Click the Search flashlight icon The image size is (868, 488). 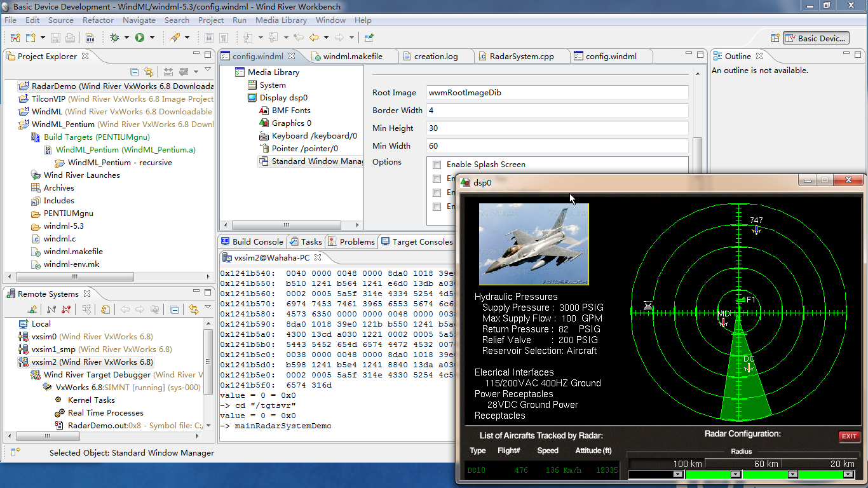click(x=174, y=37)
